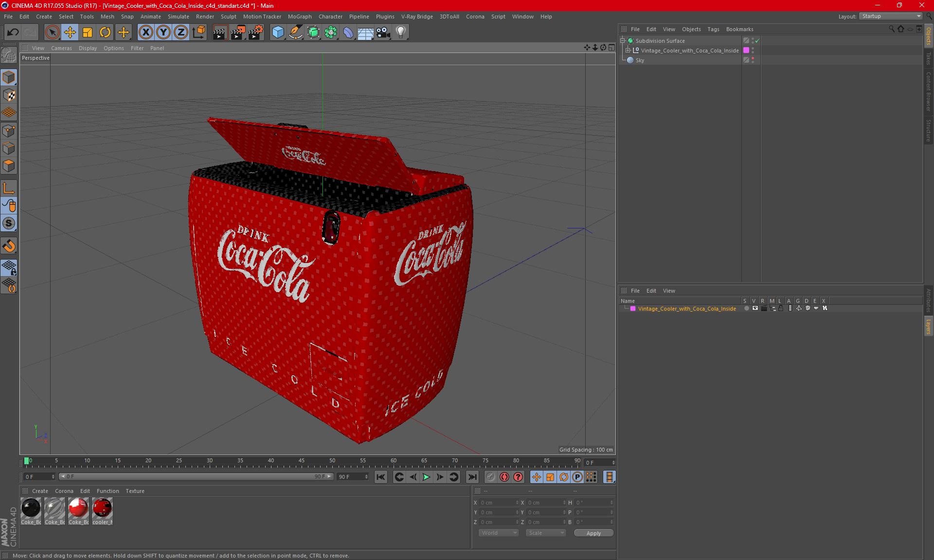Play the animation forward
Screen dimensions: 934x560
click(x=426, y=477)
